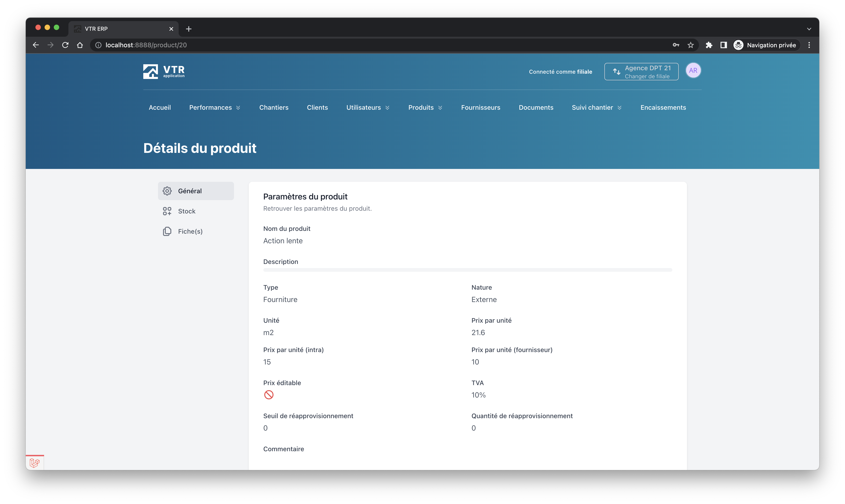
Task: Click the password key icon
Action: (676, 45)
